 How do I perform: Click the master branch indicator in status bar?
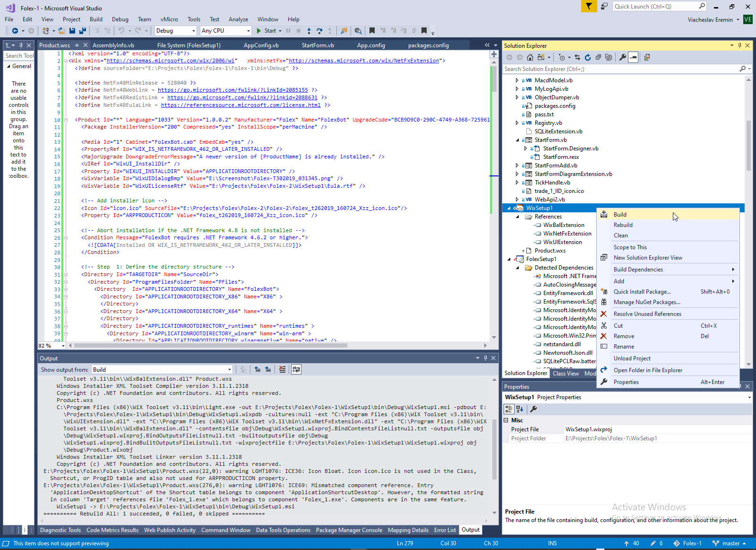[729, 543]
